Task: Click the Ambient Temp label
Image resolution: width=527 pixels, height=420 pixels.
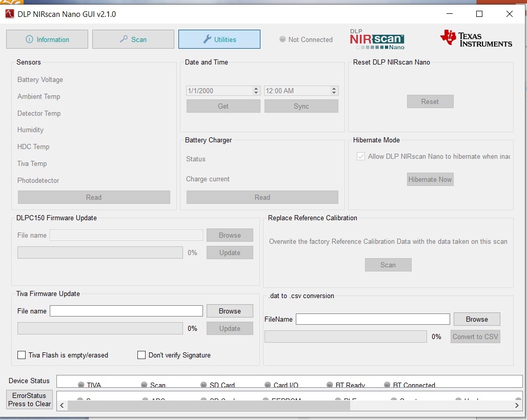Action: click(38, 96)
